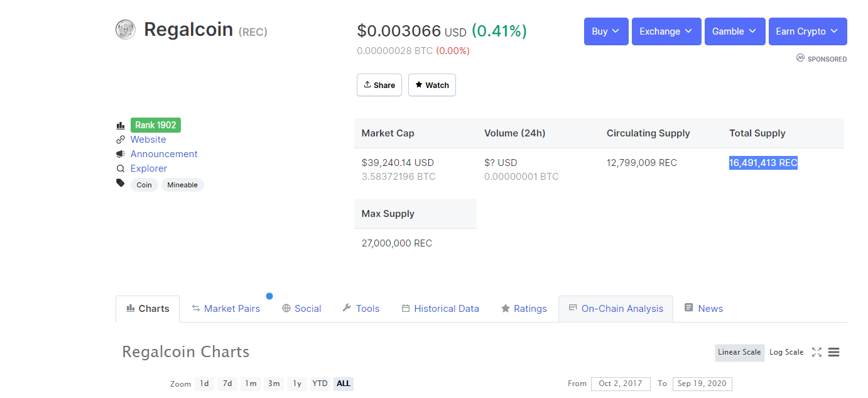This screenshot has width=868, height=398.
Task: Click the tag icon beside Coin
Action: (121, 183)
